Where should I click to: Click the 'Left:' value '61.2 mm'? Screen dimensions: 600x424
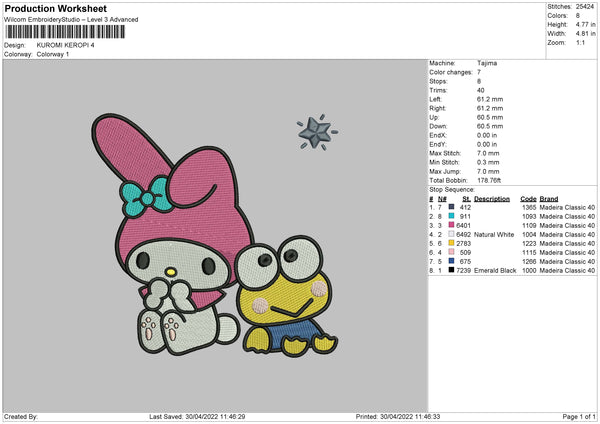click(490, 99)
